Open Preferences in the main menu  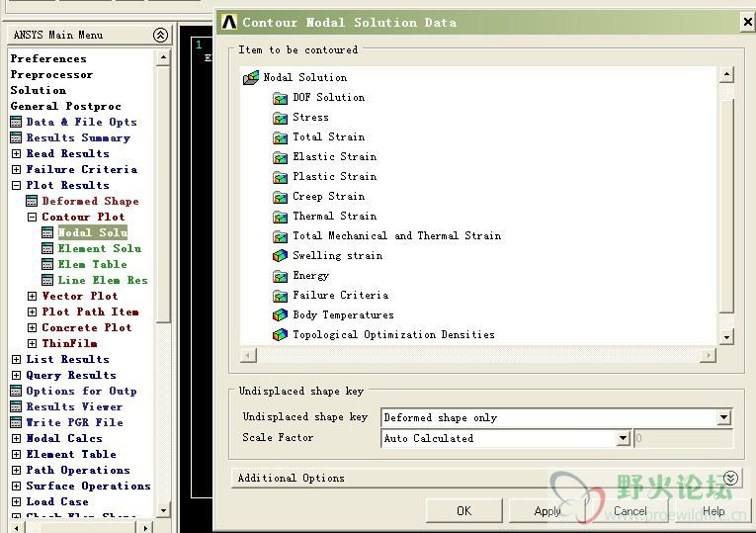[48, 59]
